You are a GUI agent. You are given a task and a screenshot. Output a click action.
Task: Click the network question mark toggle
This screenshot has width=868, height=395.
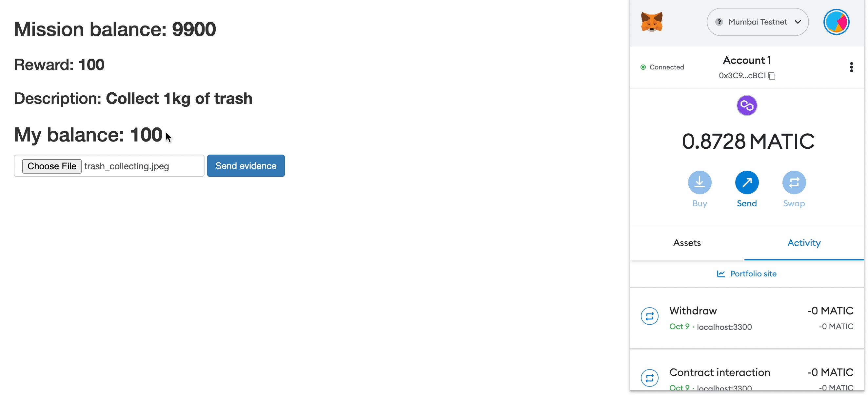[x=719, y=22]
